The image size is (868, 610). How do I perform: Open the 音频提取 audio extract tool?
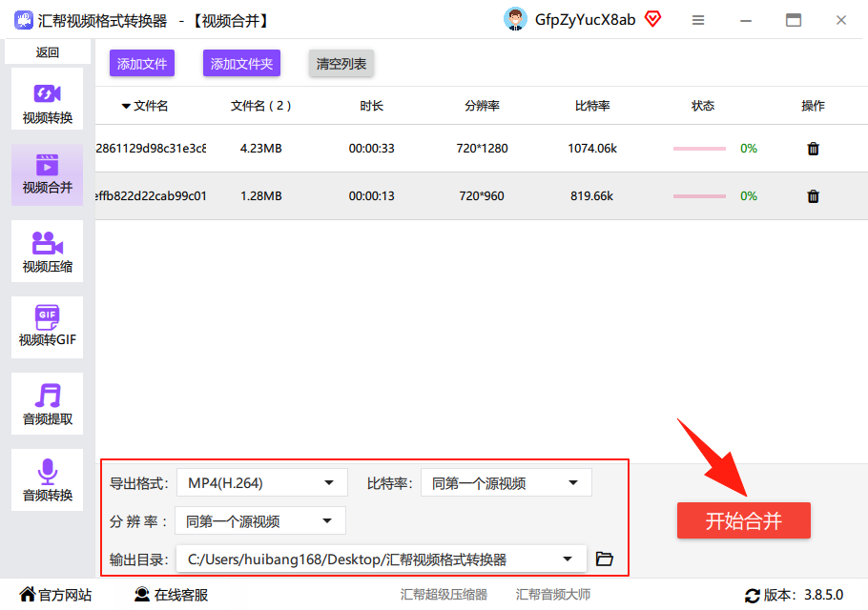tap(47, 404)
